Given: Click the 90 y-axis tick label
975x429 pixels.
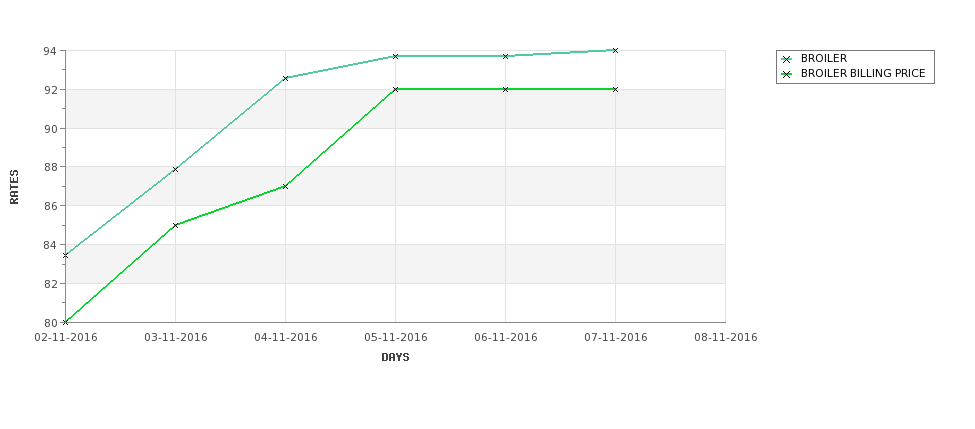Looking at the screenshot, I should pos(50,128).
